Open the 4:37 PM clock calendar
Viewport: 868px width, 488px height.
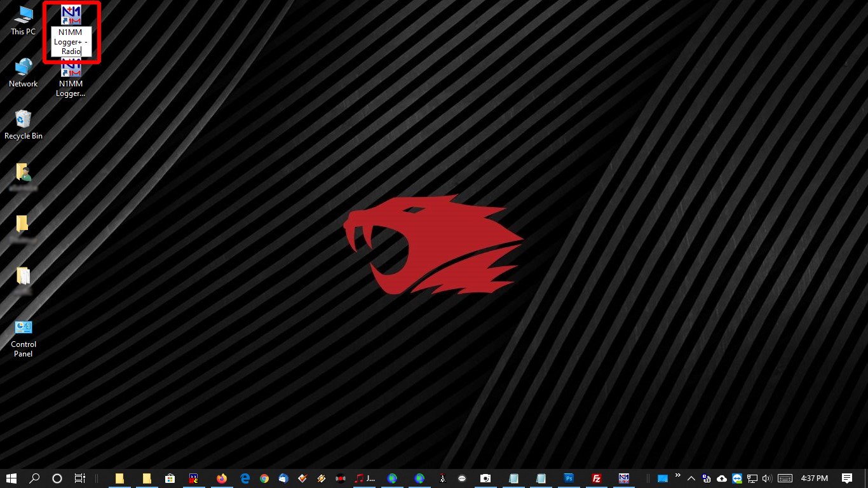[x=815, y=478]
